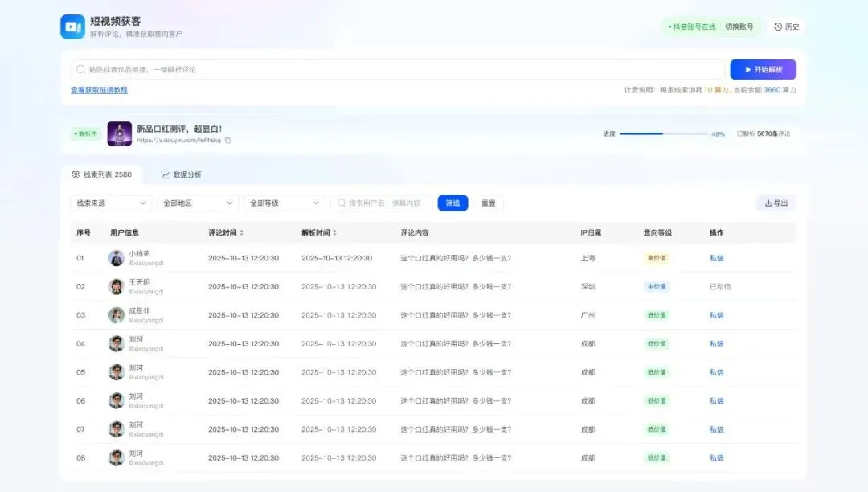Screen dimensions: 868x492
Task: Open the 全部地区 region dropdown
Action: 197,203
